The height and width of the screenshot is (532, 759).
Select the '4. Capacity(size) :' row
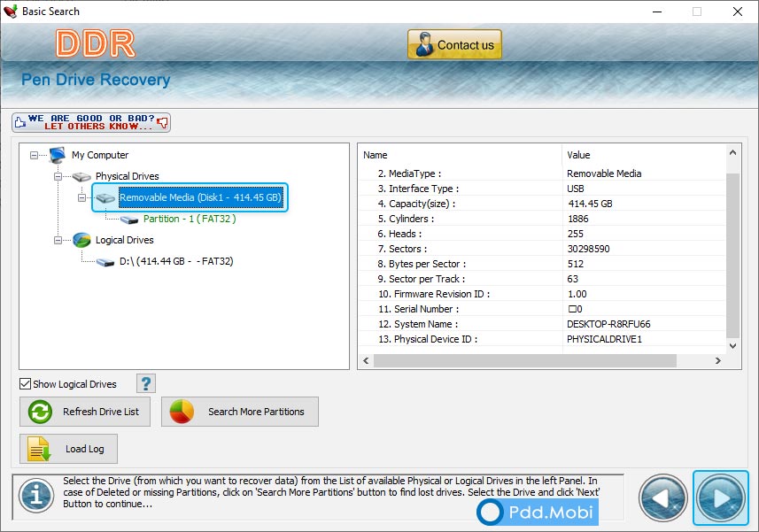(x=542, y=204)
